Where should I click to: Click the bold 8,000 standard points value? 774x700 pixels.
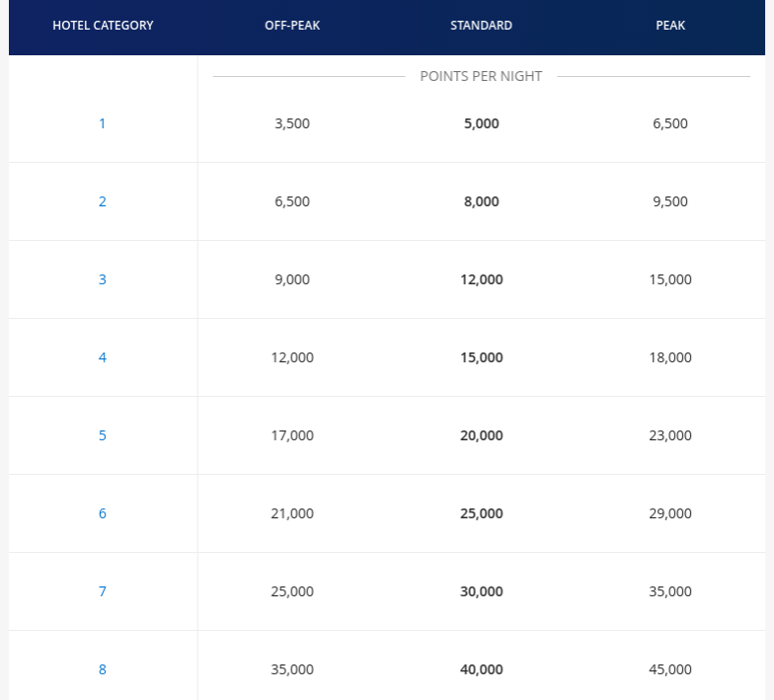pos(481,201)
